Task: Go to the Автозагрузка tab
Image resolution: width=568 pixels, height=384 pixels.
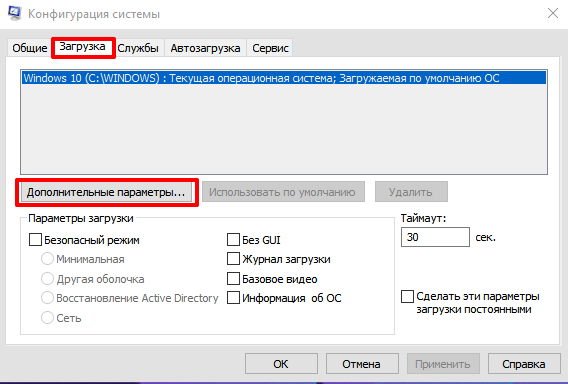Action: pyautogui.click(x=205, y=48)
